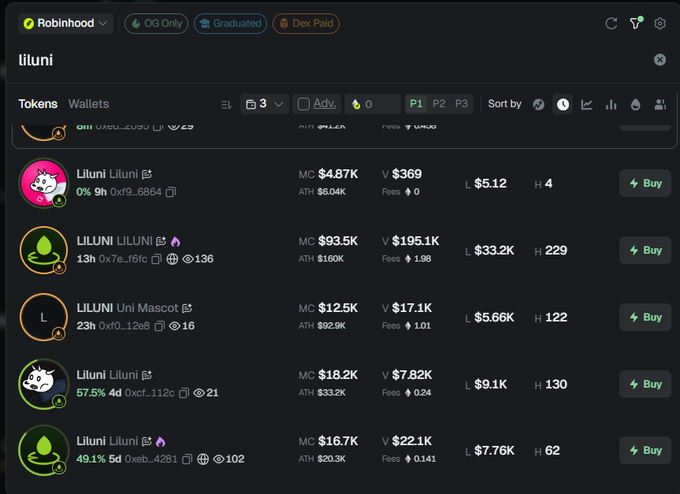The image size is (680, 494).
Task: Buy the $93.5K MC LILUNI token
Action: (x=645, y=250)
